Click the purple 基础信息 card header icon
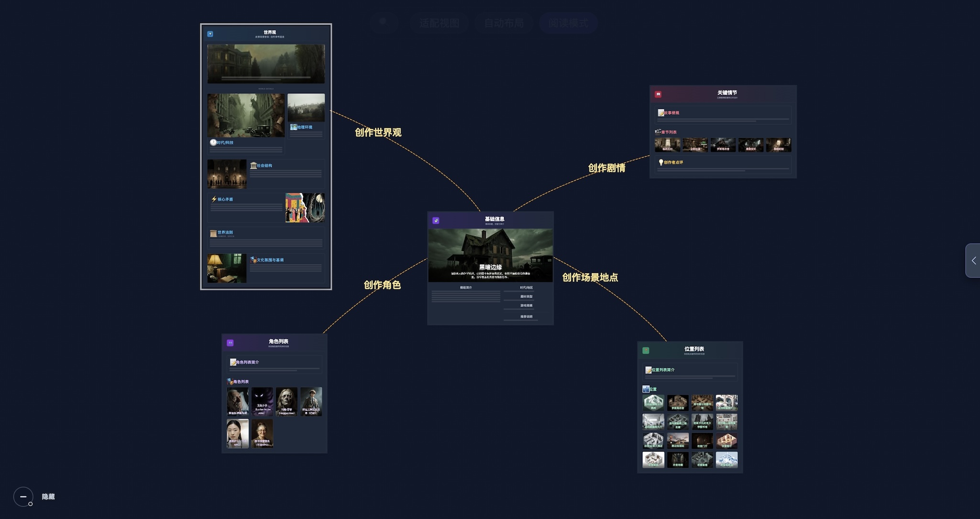980x519 pixels. pos(436,221)
